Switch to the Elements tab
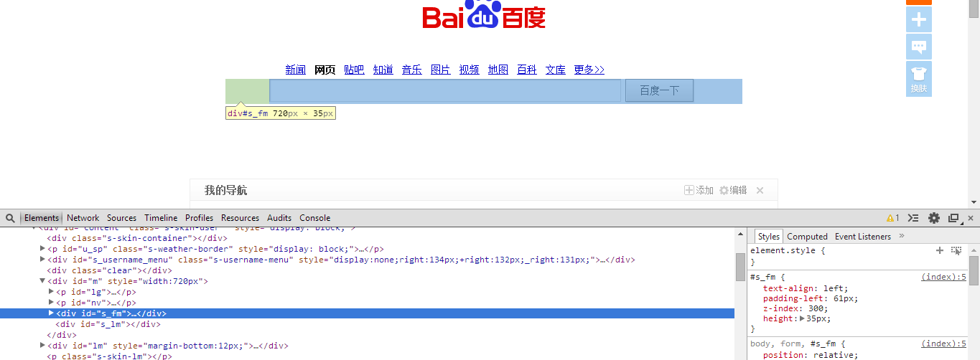The height and width of the screenshot is (360, 980). [x=42, y=218]
